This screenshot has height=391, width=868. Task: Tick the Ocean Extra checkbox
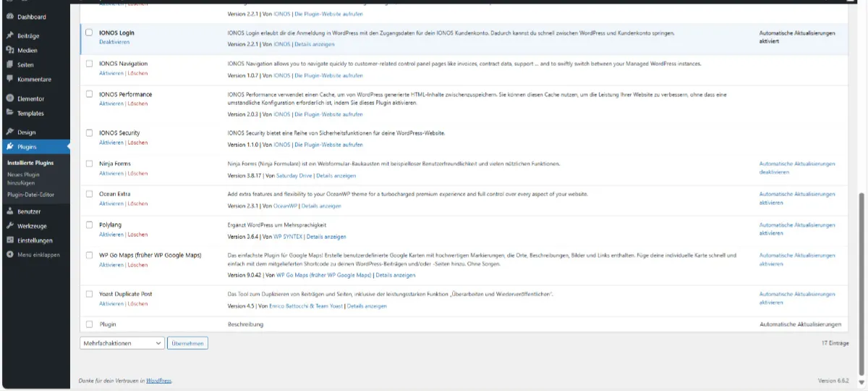coord(89,194)
